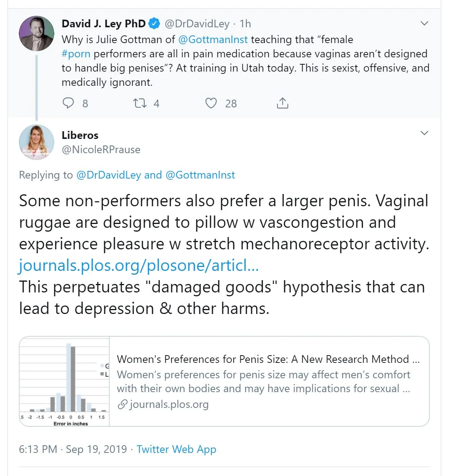Open Liberos profile avatar
The image size is (451, 476).
coord(37,142)
